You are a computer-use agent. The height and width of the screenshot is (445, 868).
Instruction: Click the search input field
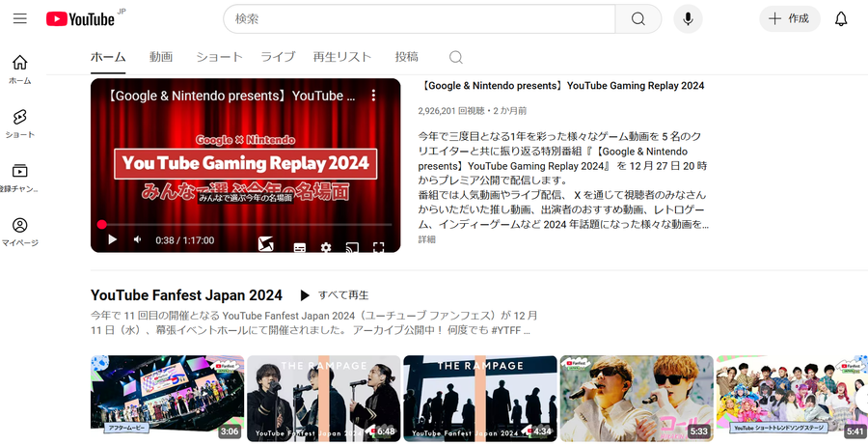420,19
